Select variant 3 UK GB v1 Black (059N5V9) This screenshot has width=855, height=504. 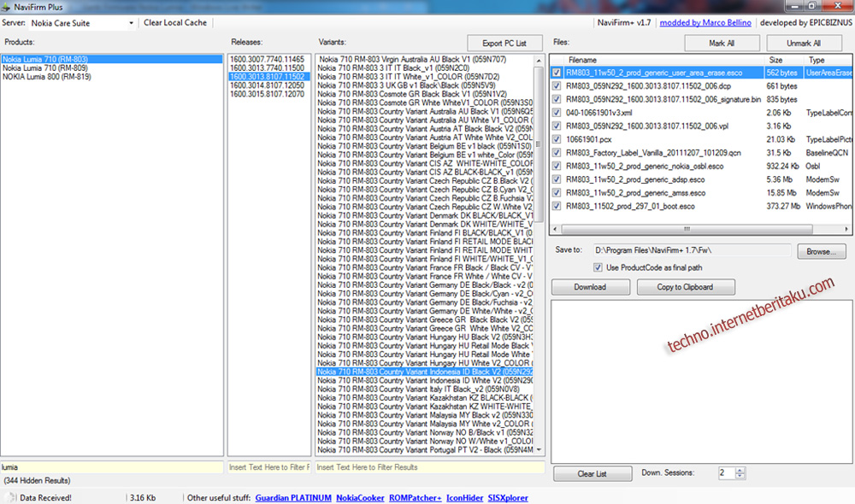click(x=425, y=85)
